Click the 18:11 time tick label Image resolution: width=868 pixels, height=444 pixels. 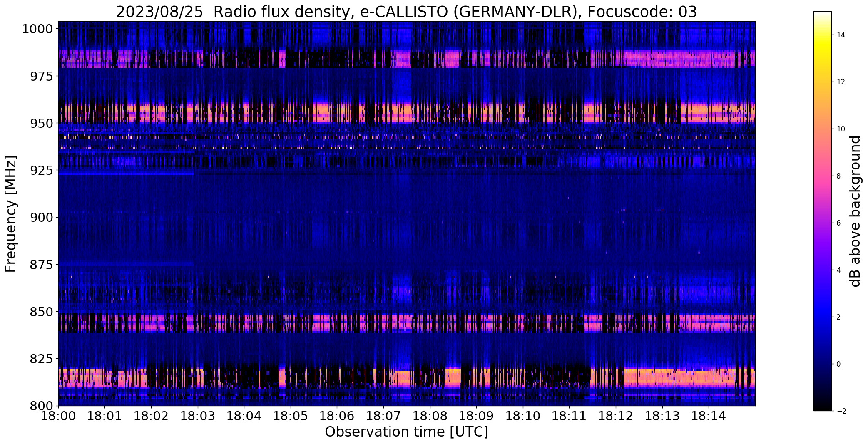coord(570,416)
